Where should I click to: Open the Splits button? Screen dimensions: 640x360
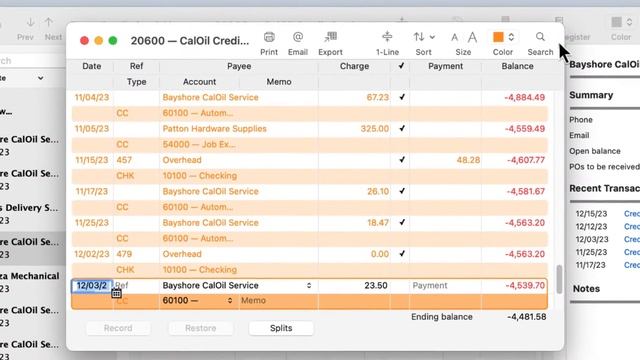281,328
